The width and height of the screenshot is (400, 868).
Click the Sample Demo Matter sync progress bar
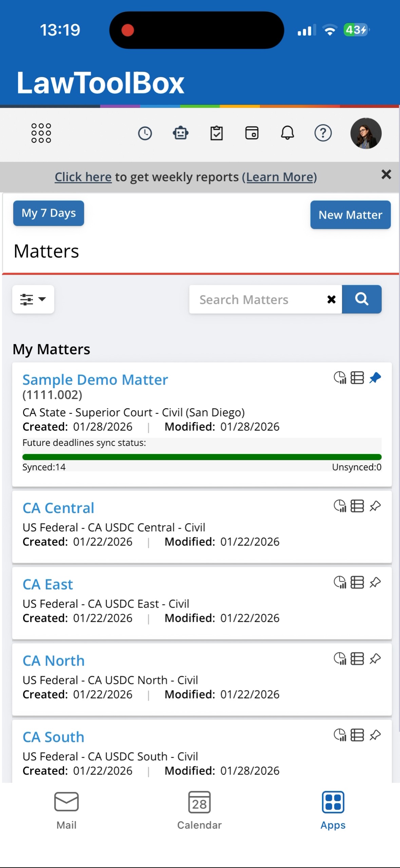[x=202, y=457]
